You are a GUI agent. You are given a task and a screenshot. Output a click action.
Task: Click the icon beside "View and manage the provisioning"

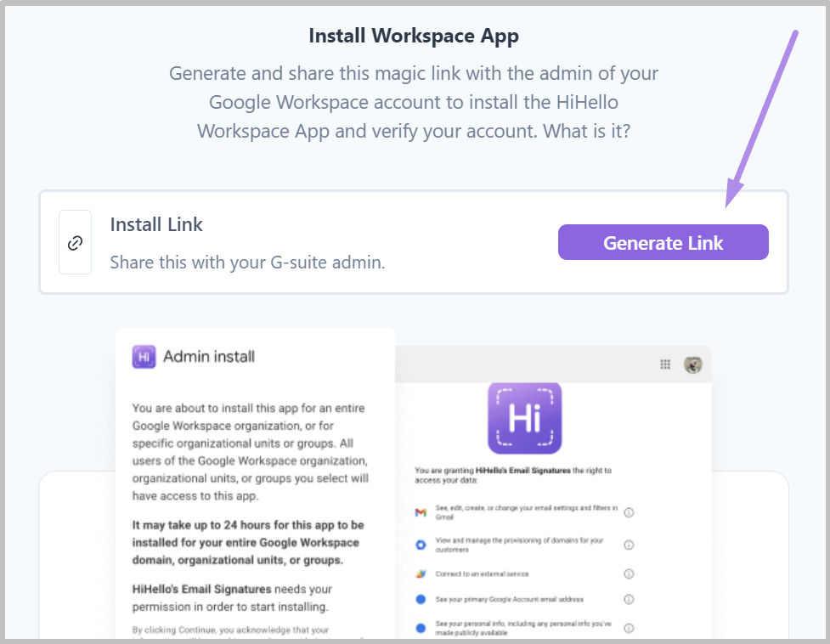[x=421, y=545]
